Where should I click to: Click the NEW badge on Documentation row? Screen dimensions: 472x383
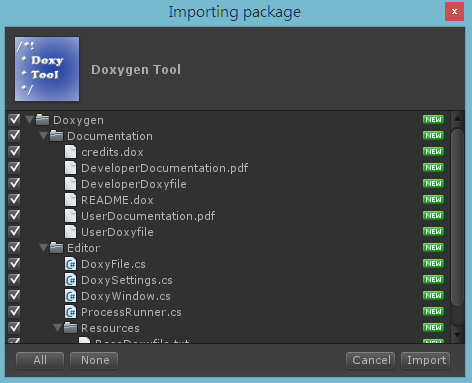[433, 136]
